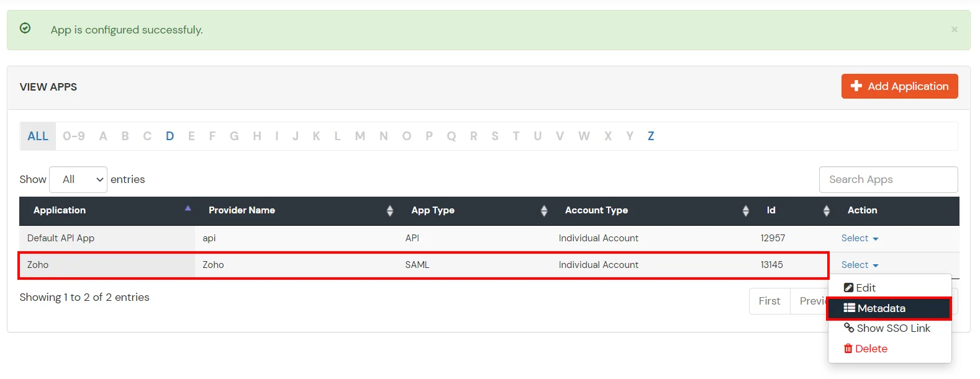Click the green success checkmark icon

pyautogui.click(x=25, y=28)
